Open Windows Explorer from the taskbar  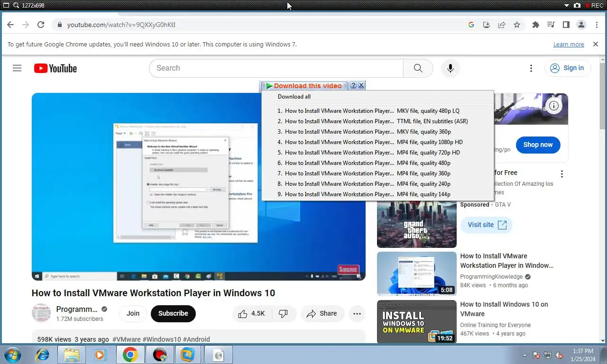[72, 355]
